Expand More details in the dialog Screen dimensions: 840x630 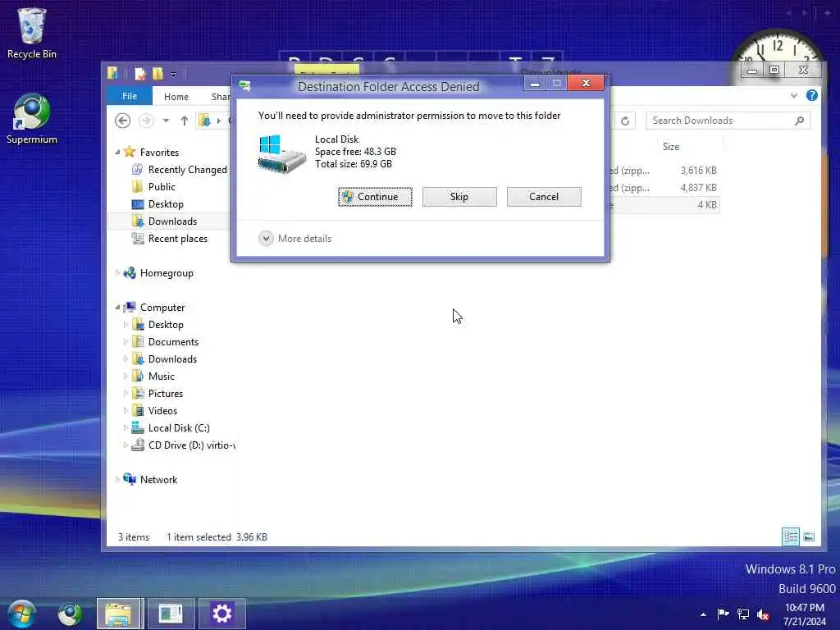tap(295, 239)
